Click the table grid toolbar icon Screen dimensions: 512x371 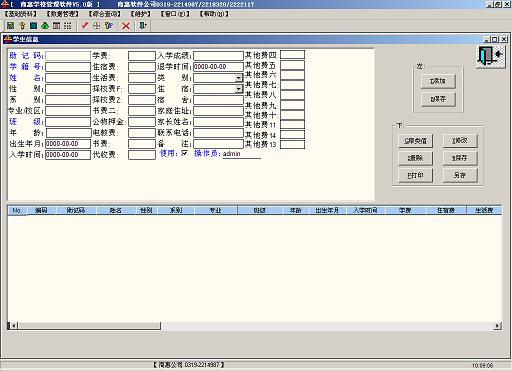point(56,26)
